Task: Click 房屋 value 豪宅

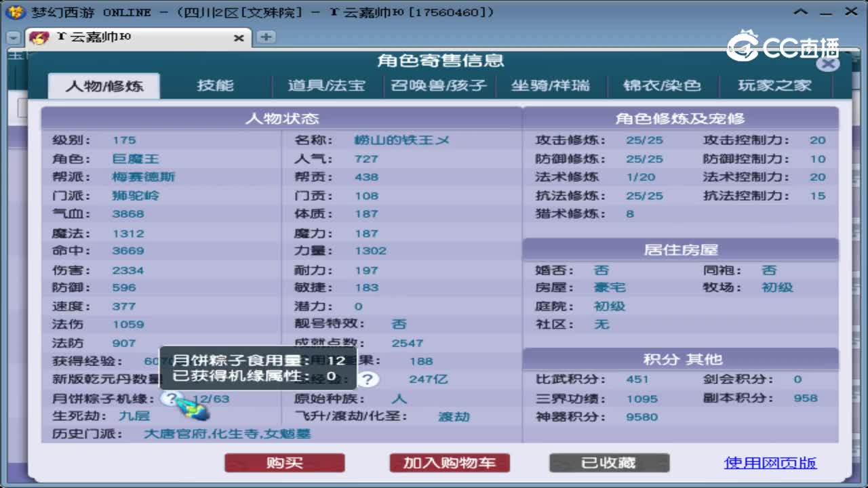Action: coord(610,287)
